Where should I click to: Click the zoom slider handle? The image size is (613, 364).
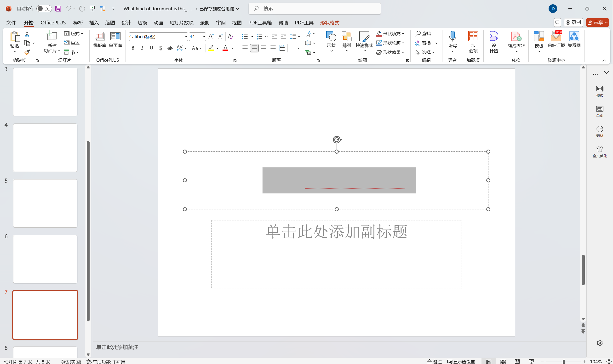coord(564,362)
